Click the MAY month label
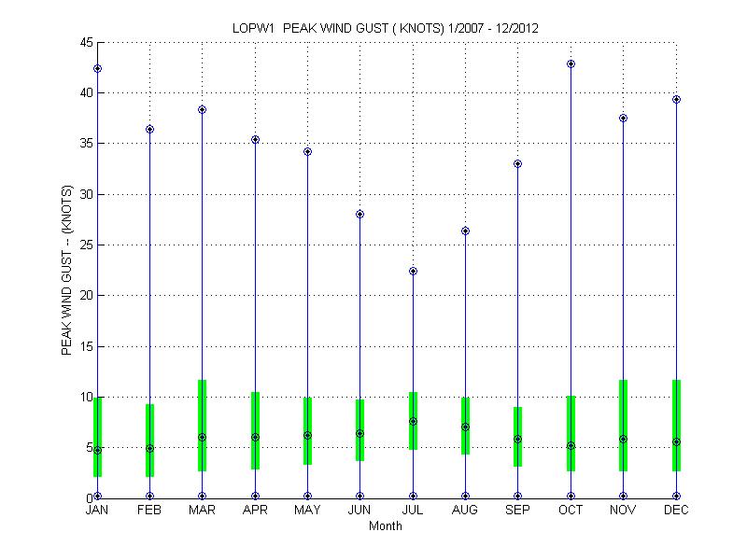This screenshot has width=747, height=560. 307,510
